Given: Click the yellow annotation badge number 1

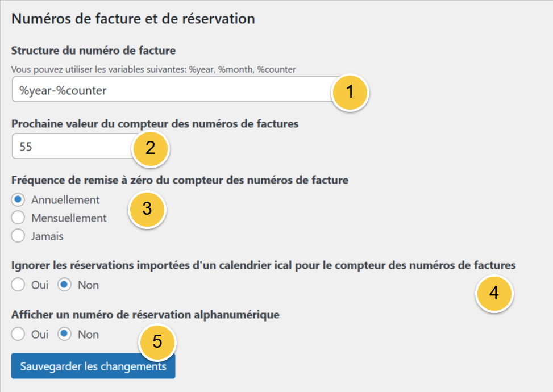Looking at the screenshot, I should 350,91.
